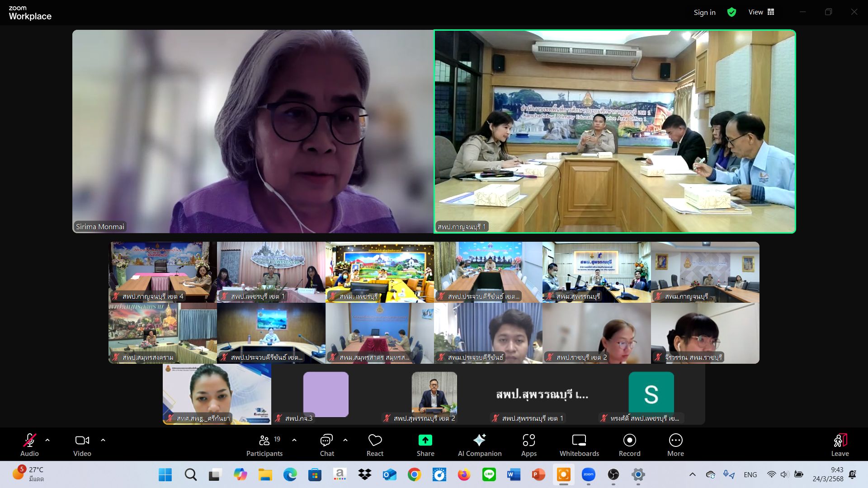Screen dimensions: 868x488
Task: Open Outlook from the taskbar
Action: [x=389, y=474]
